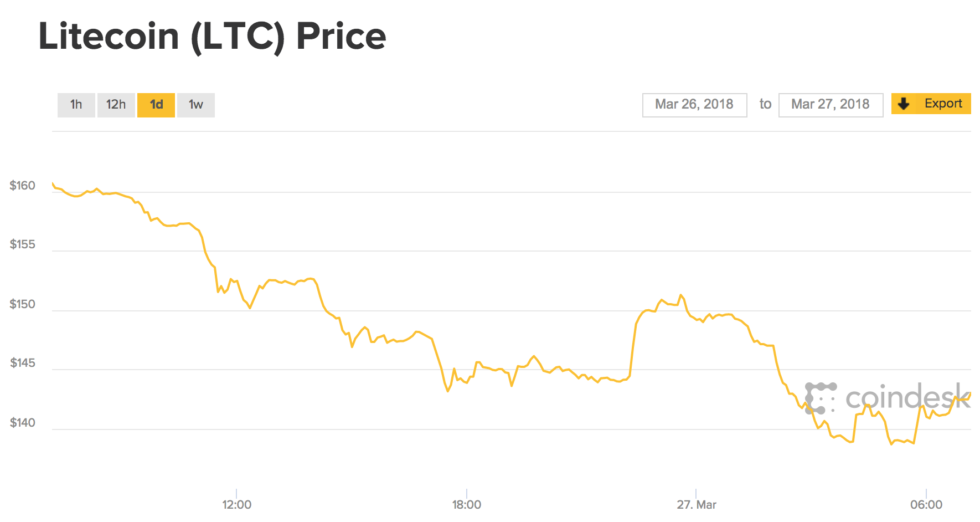Click the 12:00 time axis label
The image size is (980, 522).
click(236, 504)
